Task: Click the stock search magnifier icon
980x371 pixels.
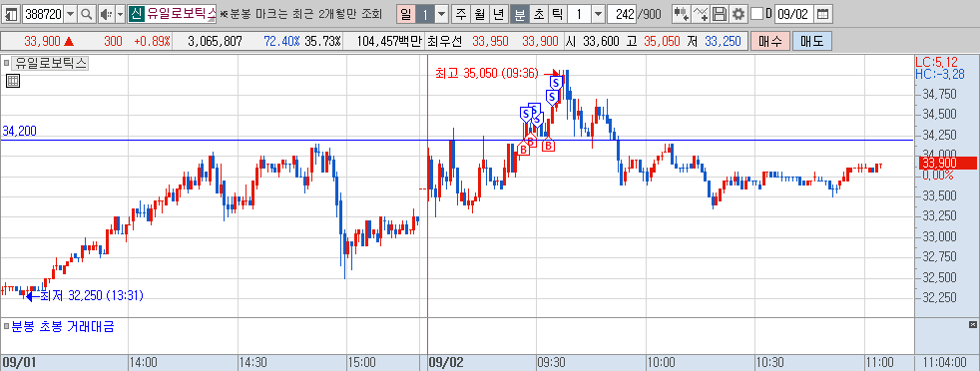Action: [x=87, y=13]
